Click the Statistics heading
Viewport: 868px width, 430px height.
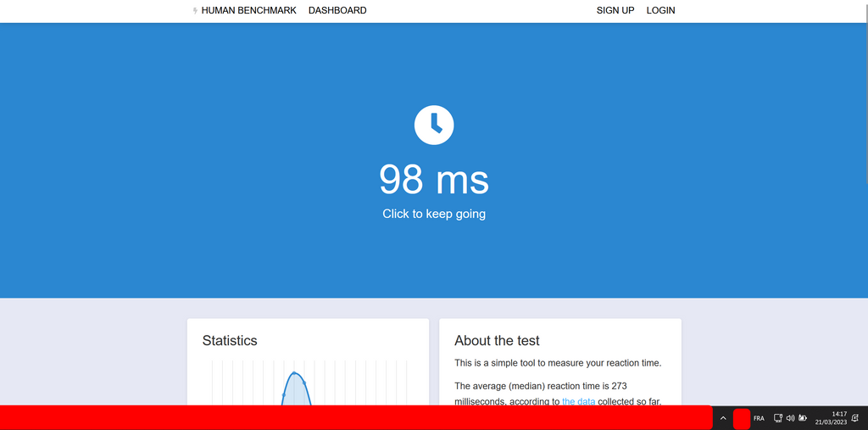[230, 340]
